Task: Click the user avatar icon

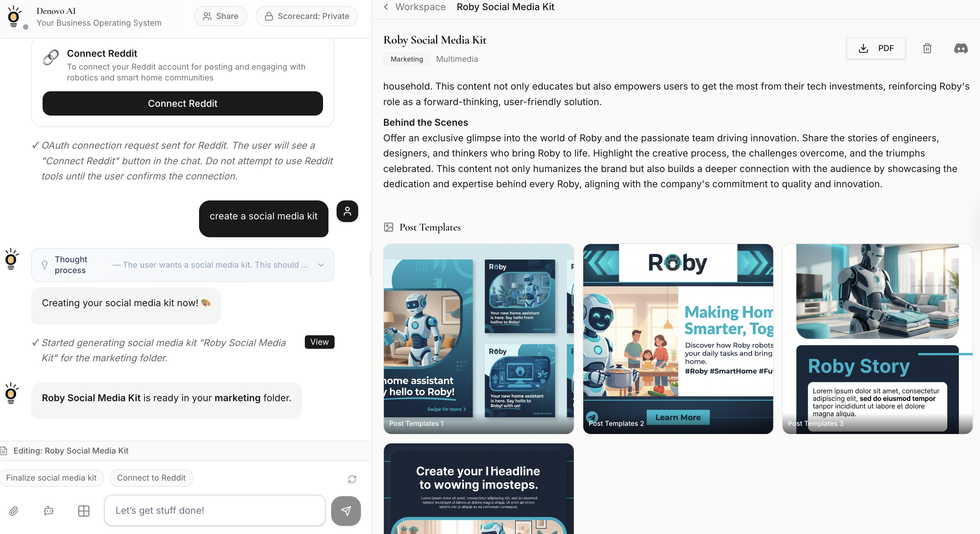Action: coord(347,211)
